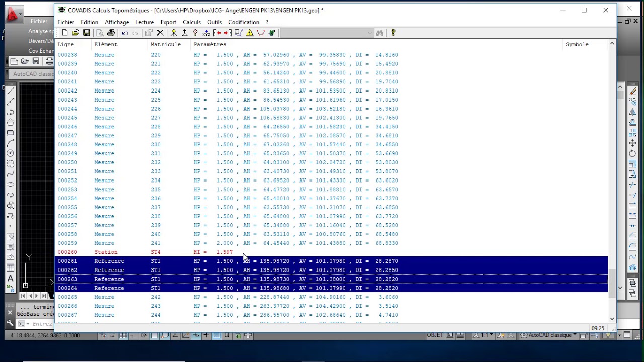The image size is (644, 362).
Task: Open the Fichier menu in COVADIS window
Action: click(x=66, y=22)
